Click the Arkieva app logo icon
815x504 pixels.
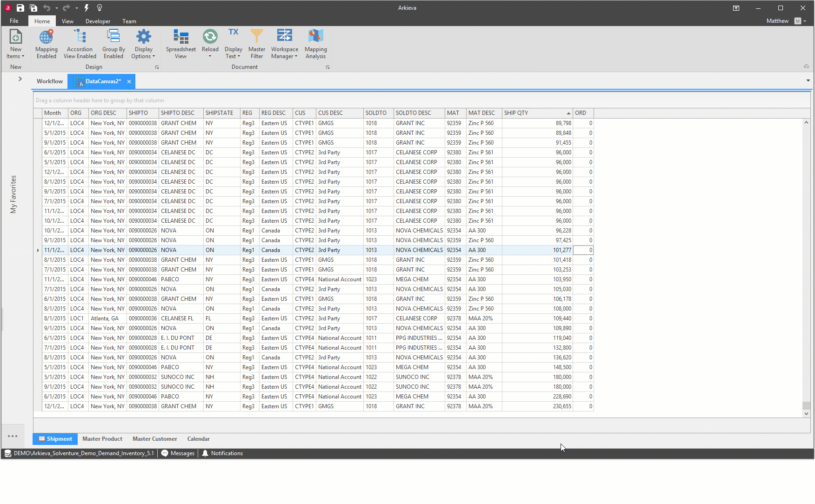(7, 8)
